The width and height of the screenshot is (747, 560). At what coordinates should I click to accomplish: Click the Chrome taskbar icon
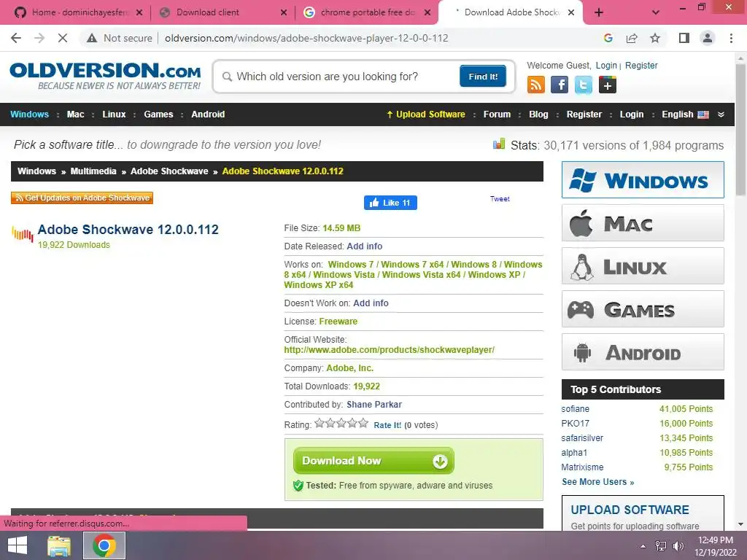104,545
